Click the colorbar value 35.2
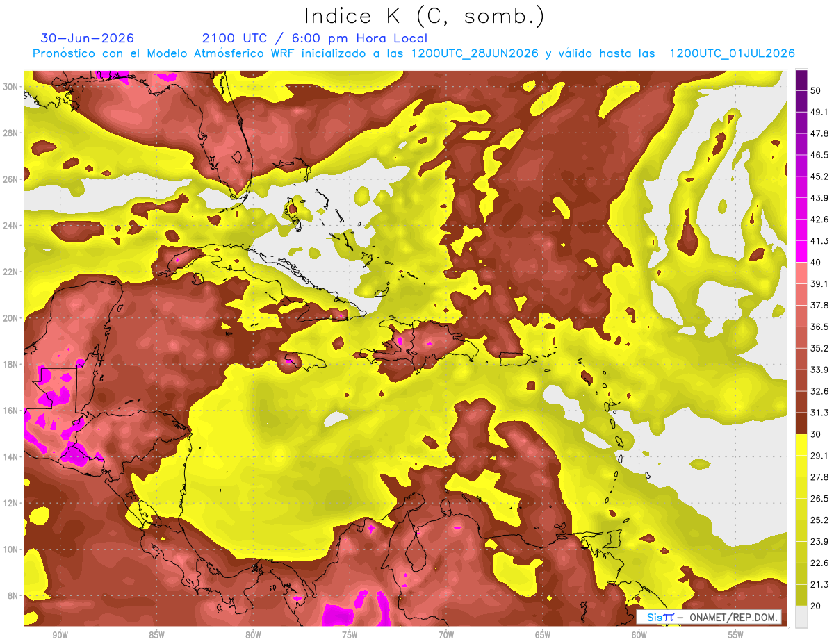834x644 pixels. pyautogui.click(x=819, y=348)
